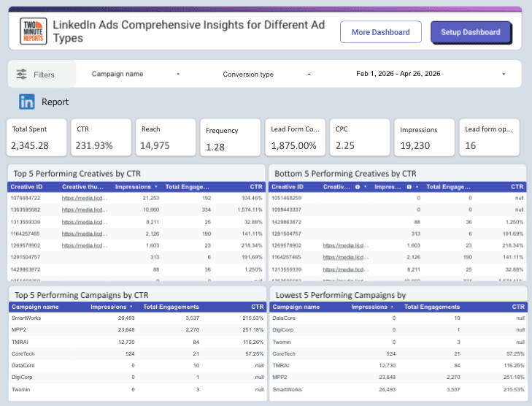Screen dimensions: 532x406
Task: Open the Campaign name filter dropdown
Action: pyautogui.click(x=136, y=74)
